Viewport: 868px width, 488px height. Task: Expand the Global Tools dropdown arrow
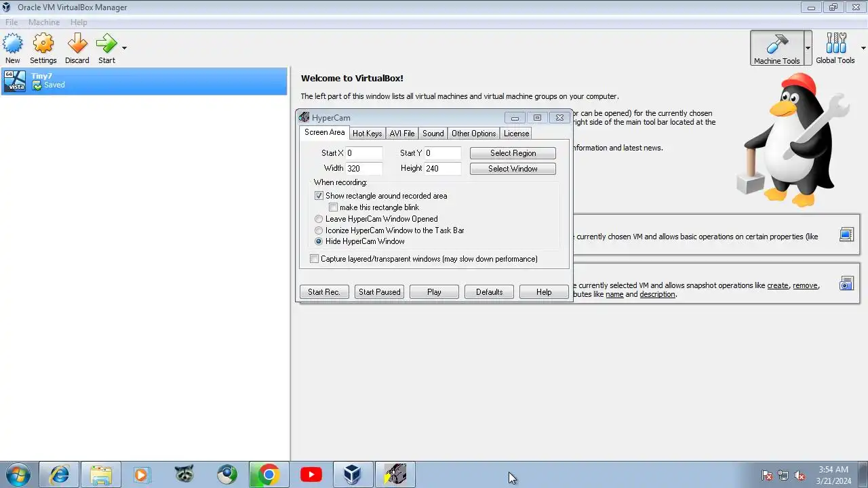[x=863, y=48]
